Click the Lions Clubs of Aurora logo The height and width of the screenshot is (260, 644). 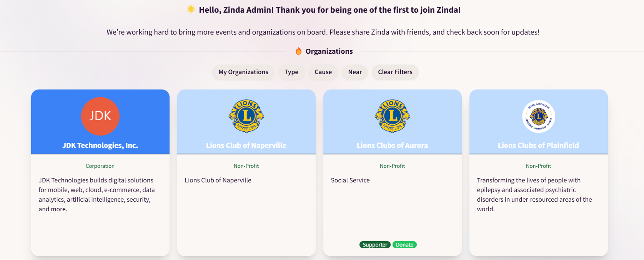tap(393, 116)
